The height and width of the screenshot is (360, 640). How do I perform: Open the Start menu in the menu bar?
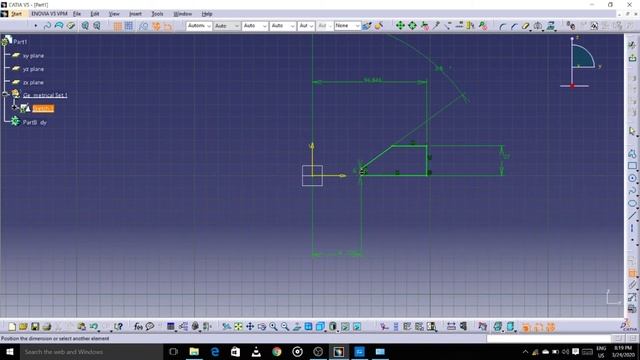tap(16, 14)
